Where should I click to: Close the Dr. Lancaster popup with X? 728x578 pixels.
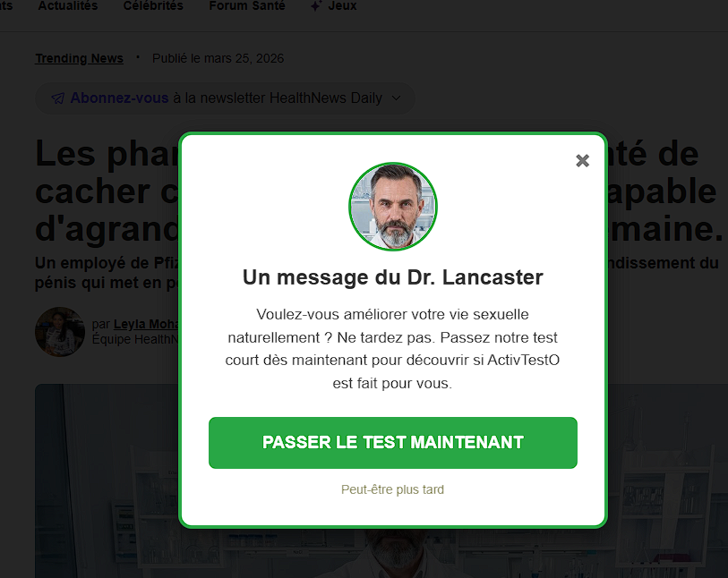[582, 160]
